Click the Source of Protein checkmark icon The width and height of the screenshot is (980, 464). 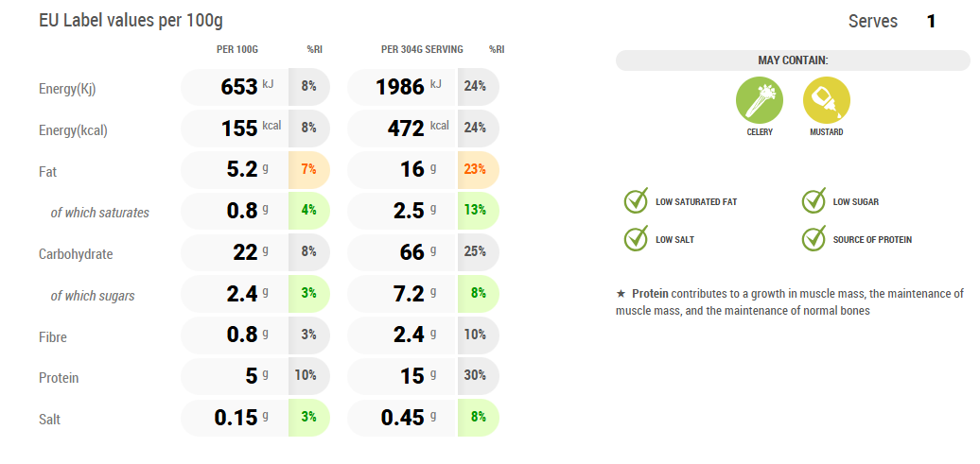pos(814,239)
